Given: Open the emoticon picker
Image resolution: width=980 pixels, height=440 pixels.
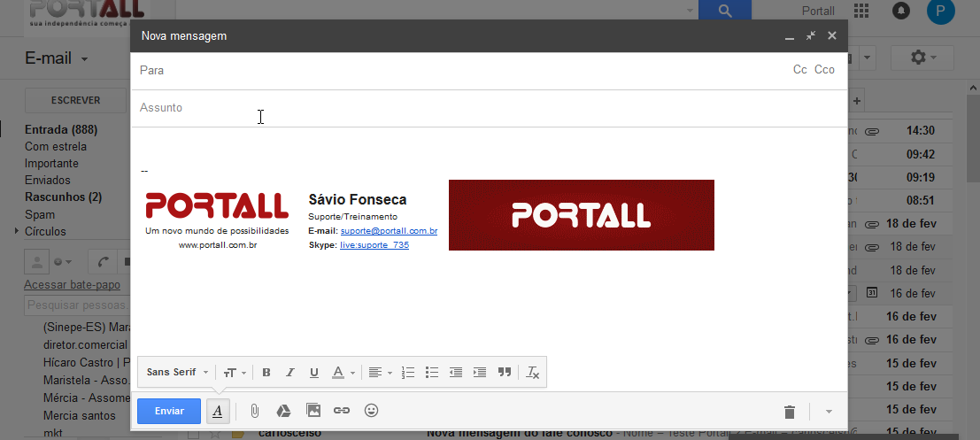Looking at the screenshot, I should (x=372, y=411).
